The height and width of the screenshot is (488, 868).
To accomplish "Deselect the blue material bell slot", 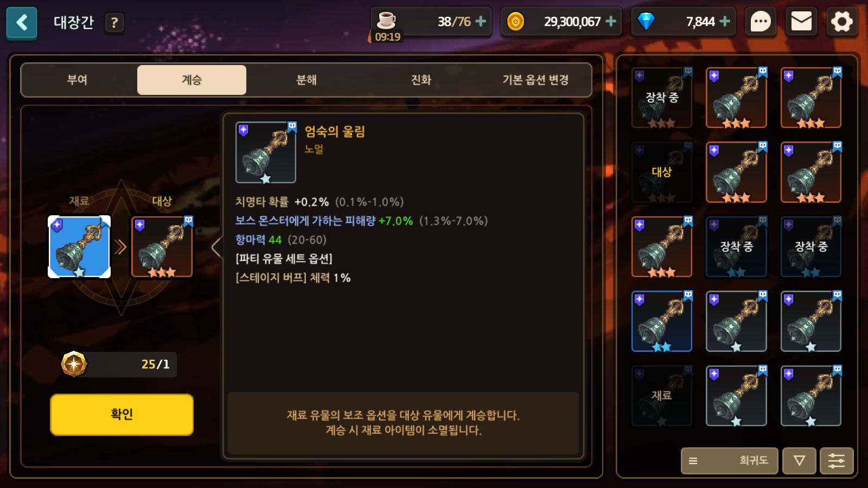I will 79,247.
